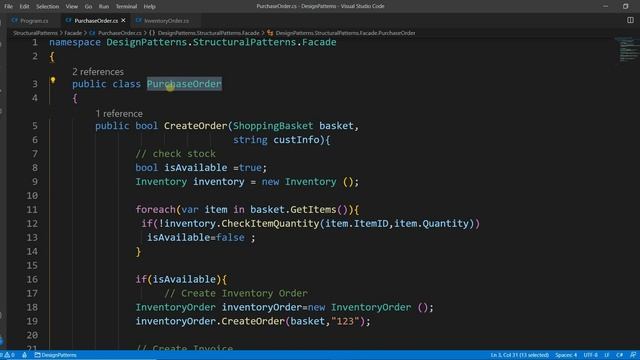This screenshot has width=640, height=360.
Task: Click the '// Create Inventory Order' comment
Action: pos(236,293)
